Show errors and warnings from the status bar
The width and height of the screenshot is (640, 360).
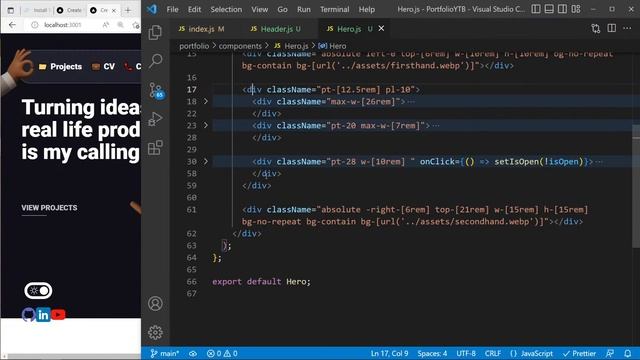222,353
